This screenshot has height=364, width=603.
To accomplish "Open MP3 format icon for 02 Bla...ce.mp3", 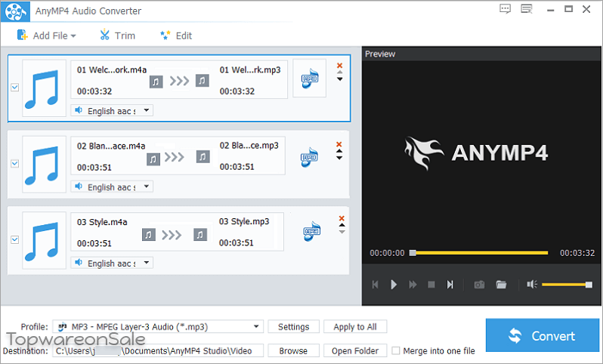I will pos(309,157).
